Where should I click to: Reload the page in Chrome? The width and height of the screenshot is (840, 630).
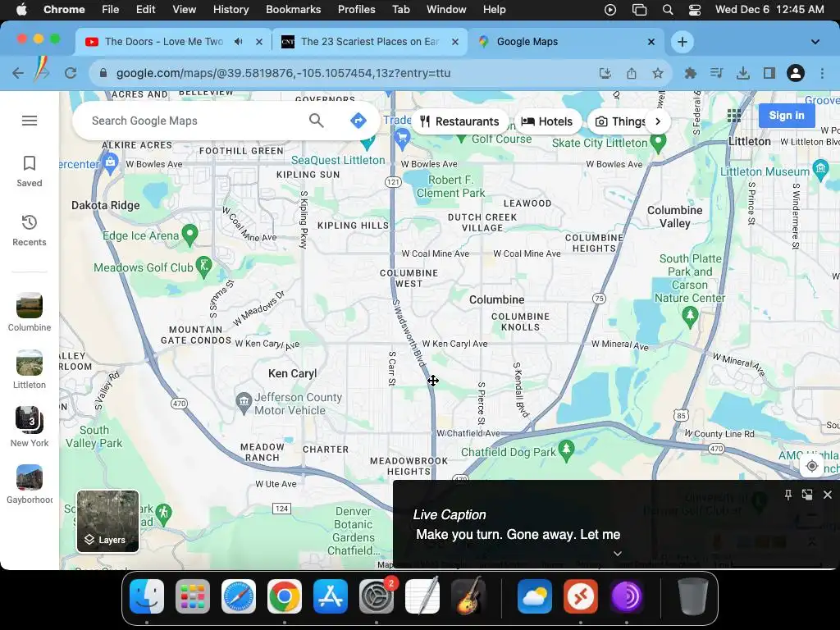(x=71, y=73)
